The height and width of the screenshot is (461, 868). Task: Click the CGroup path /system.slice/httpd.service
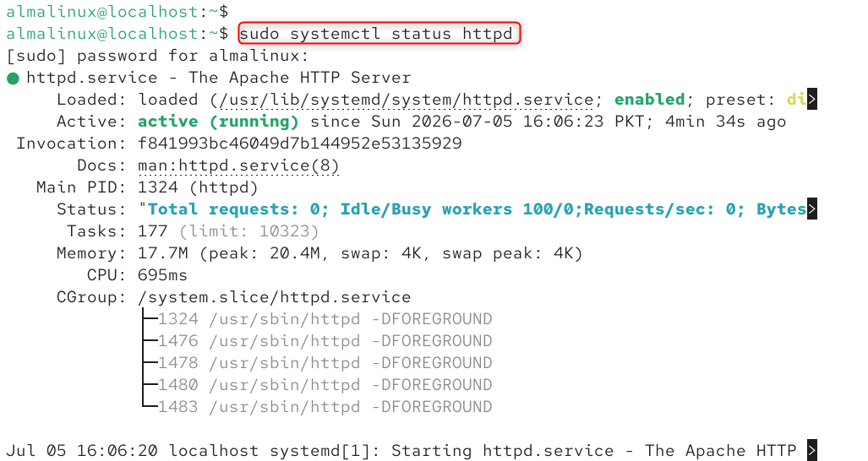(x=274, y=297)
